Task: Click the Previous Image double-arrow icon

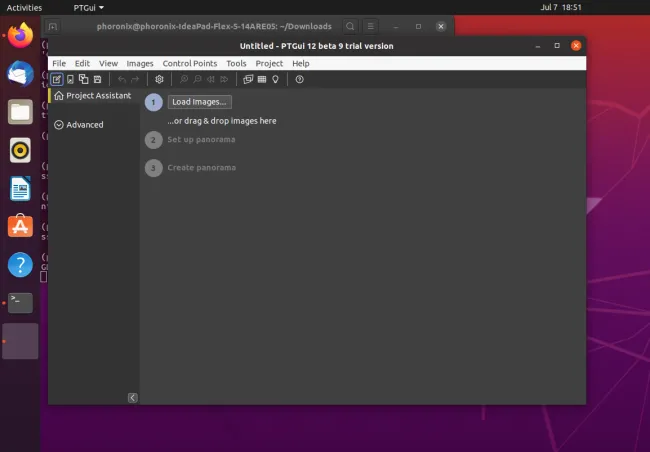Action: (211, 79)
